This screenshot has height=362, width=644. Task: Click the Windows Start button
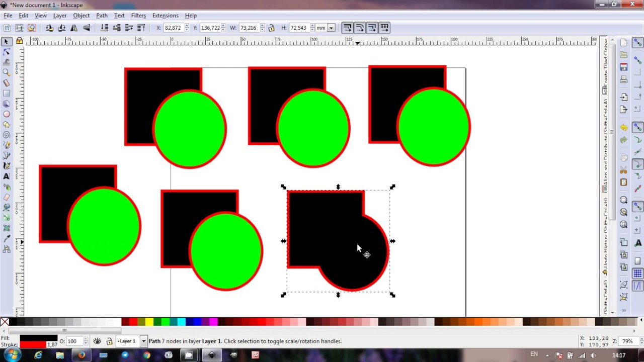tap(12, 355)
